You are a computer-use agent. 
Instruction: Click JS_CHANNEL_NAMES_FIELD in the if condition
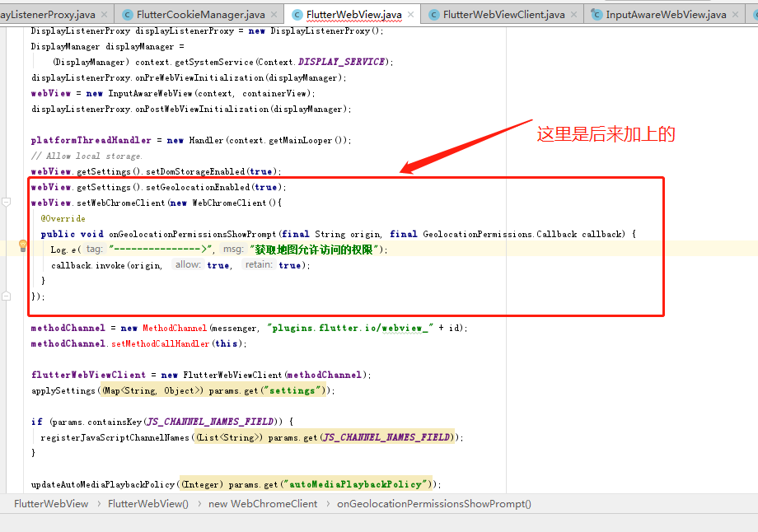point(210,422)
